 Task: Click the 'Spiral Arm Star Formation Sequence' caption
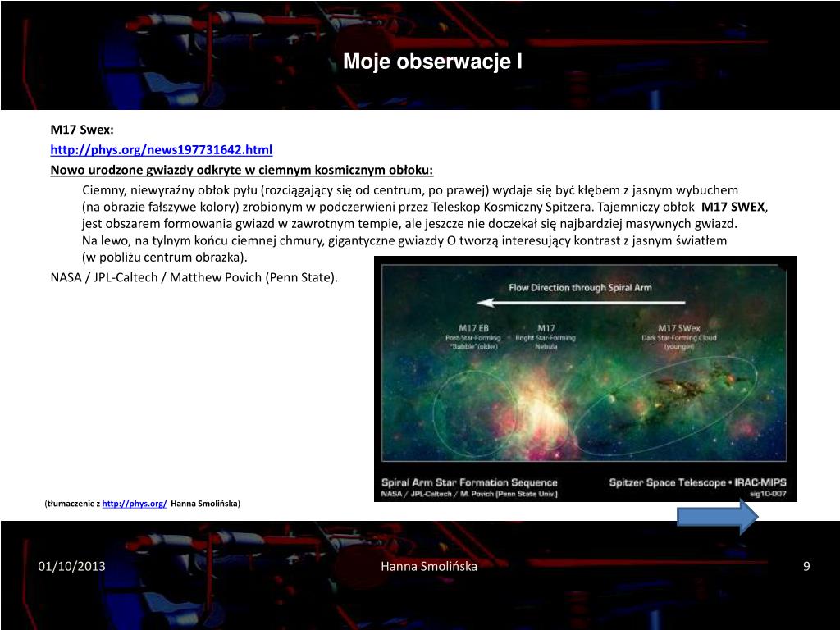click(x=469, y=482)
